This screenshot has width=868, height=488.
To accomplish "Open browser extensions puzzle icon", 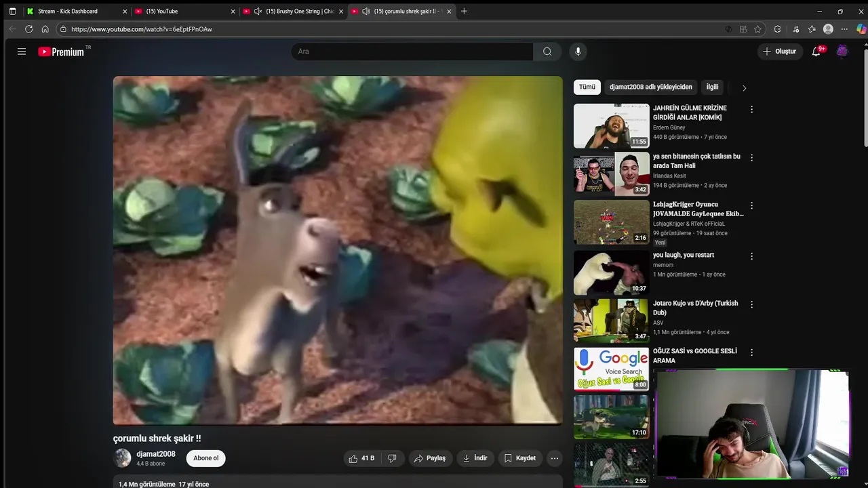I will (x=777, y=29).
